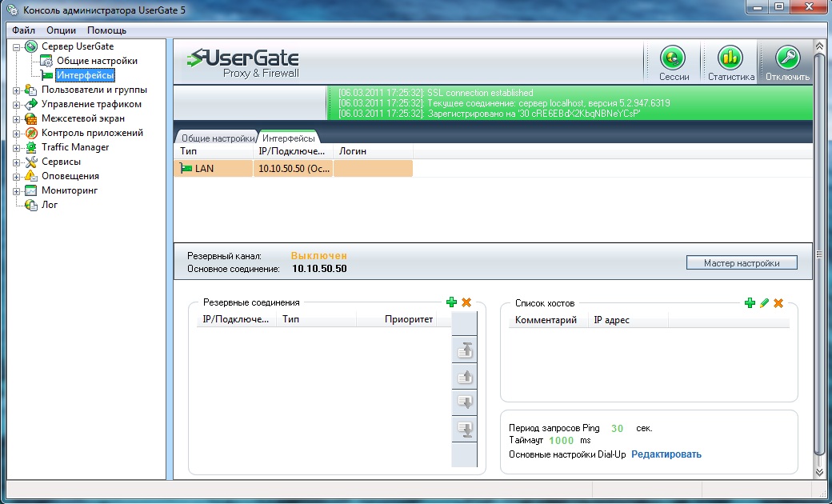The width and height of the screenshot is (832, 504).
Task: Move backup connection to top of list
Action: [465, 350]
